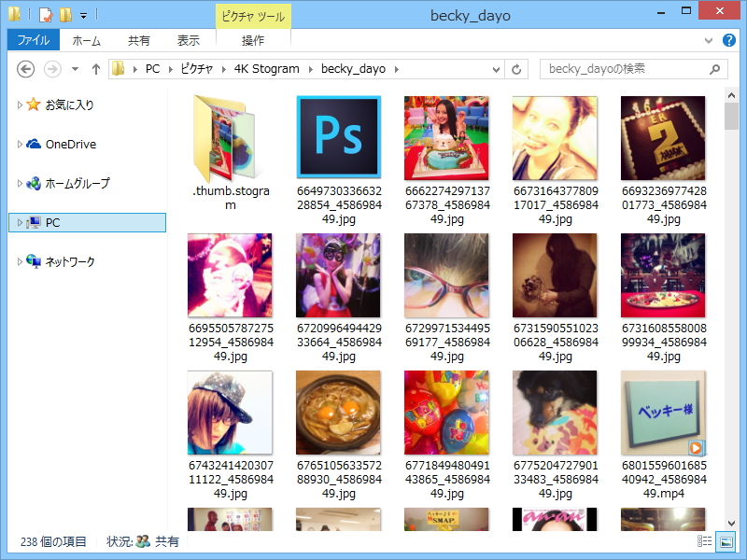Select the selfie photo 667316437780917017
This screenshot has height=560, width=747.
pos(555,161)
